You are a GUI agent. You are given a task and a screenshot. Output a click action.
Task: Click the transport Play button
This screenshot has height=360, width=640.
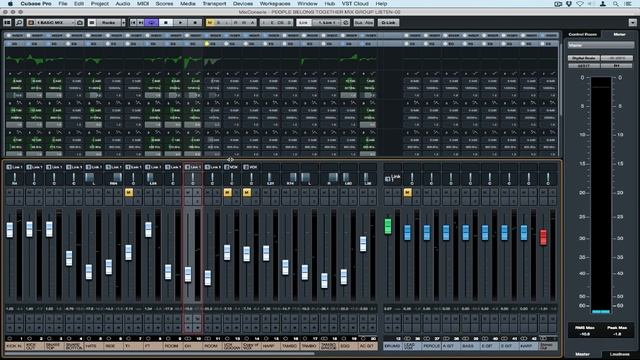point(180,22)
